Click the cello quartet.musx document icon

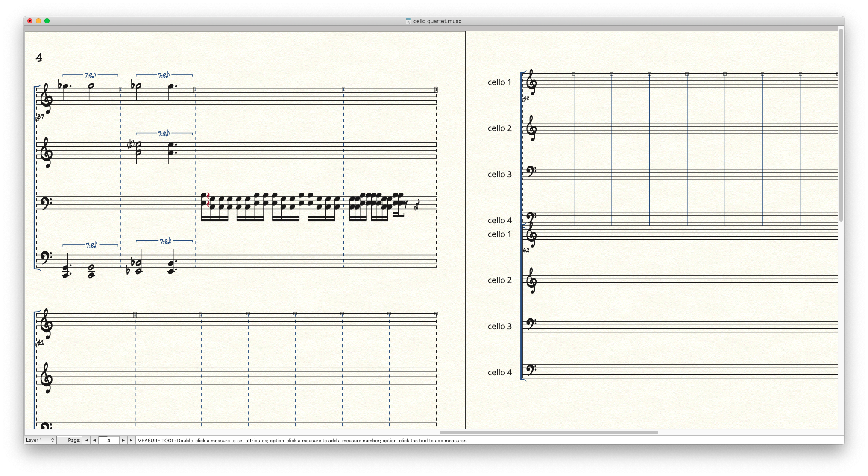[x=408, y=21]
